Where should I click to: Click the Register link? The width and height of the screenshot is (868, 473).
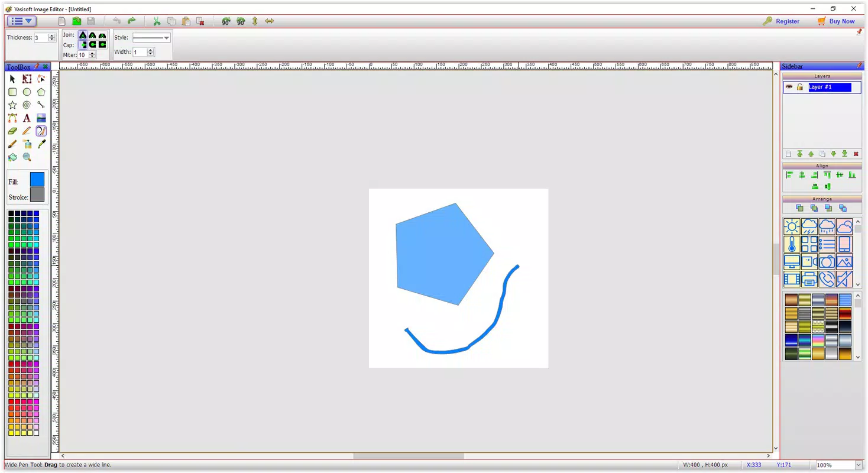tap(788, 21)
